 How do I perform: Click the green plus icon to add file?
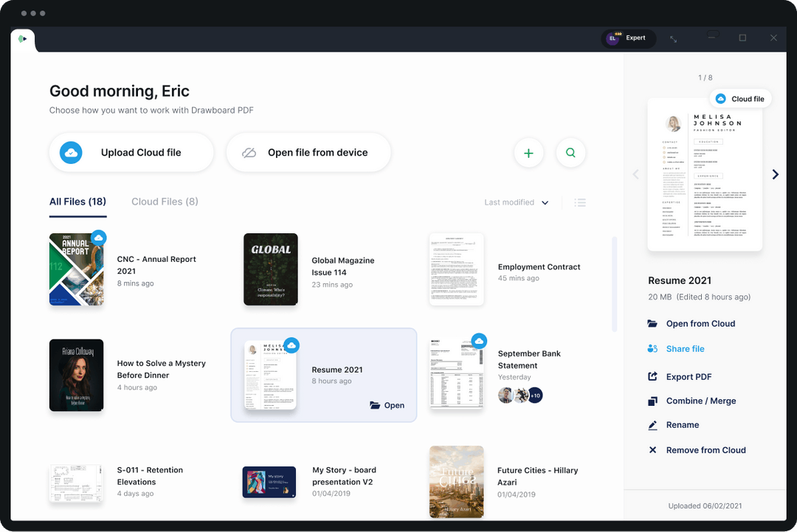click(x=528, y=153)
